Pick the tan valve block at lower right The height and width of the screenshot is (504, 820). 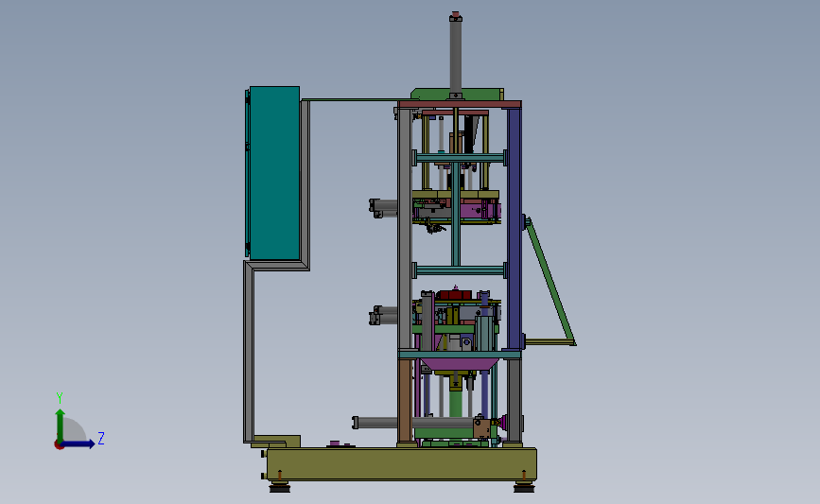(x=482, y=428)
